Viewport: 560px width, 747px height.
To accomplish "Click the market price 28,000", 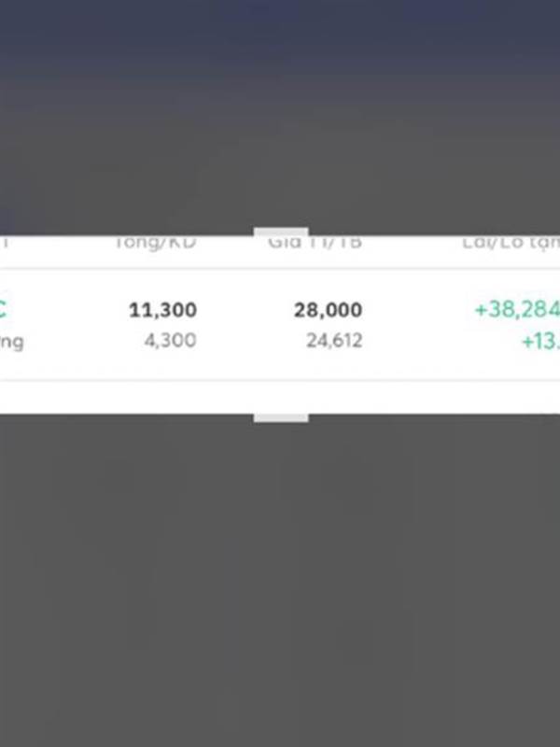I will click(x=329, y=310).
